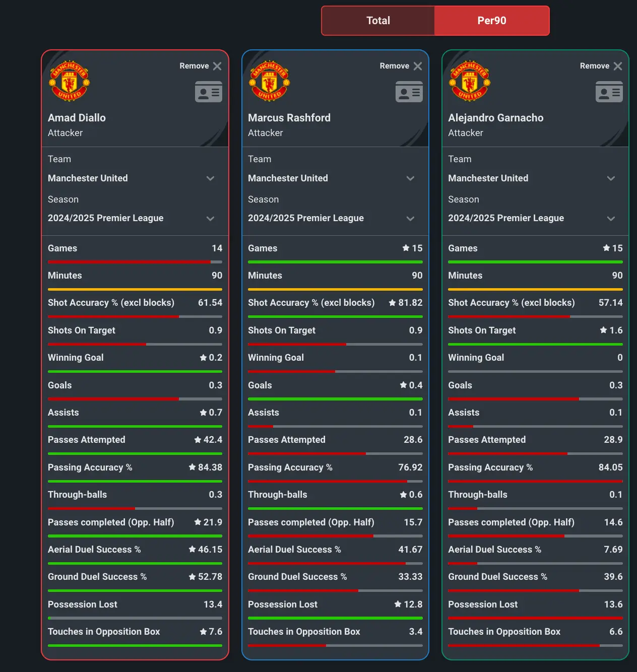
Task: Expand Garnacho's 2024/2025 Premier League season dropdown
Action: pyautogui.click(x=611, y=219)
